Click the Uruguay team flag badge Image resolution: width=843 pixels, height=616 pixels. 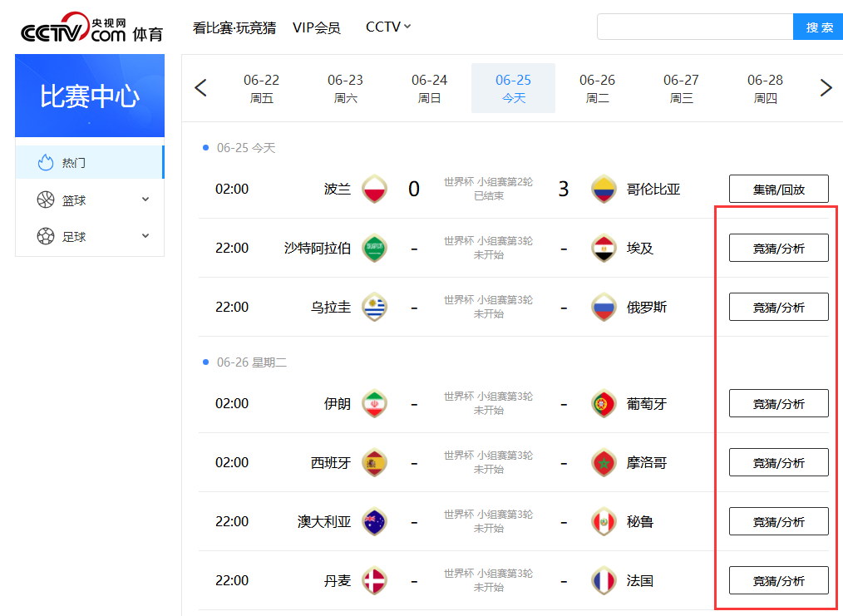pos(374,307)
